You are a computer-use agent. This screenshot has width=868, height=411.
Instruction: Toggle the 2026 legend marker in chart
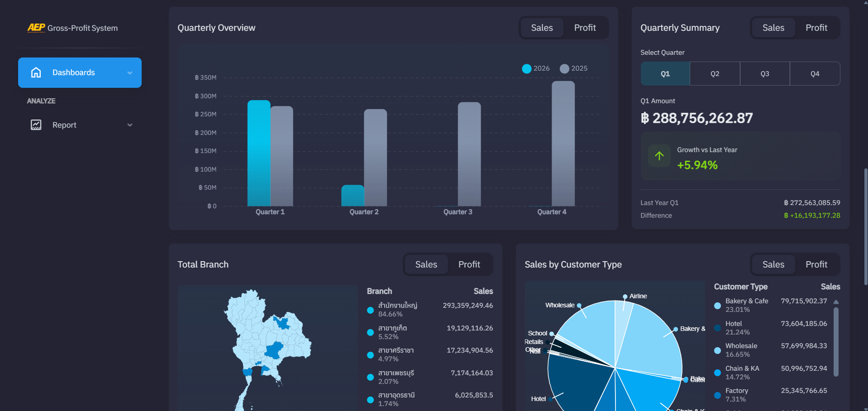coord(527,68)
